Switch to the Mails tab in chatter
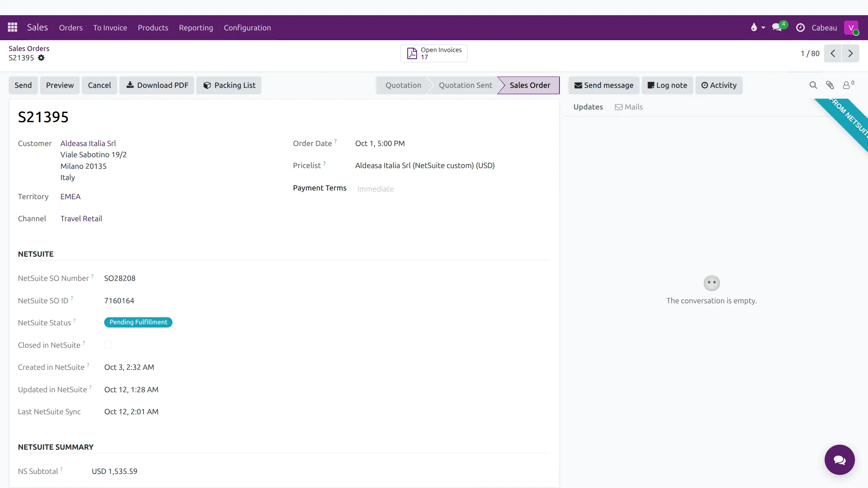 click(629, 107)
